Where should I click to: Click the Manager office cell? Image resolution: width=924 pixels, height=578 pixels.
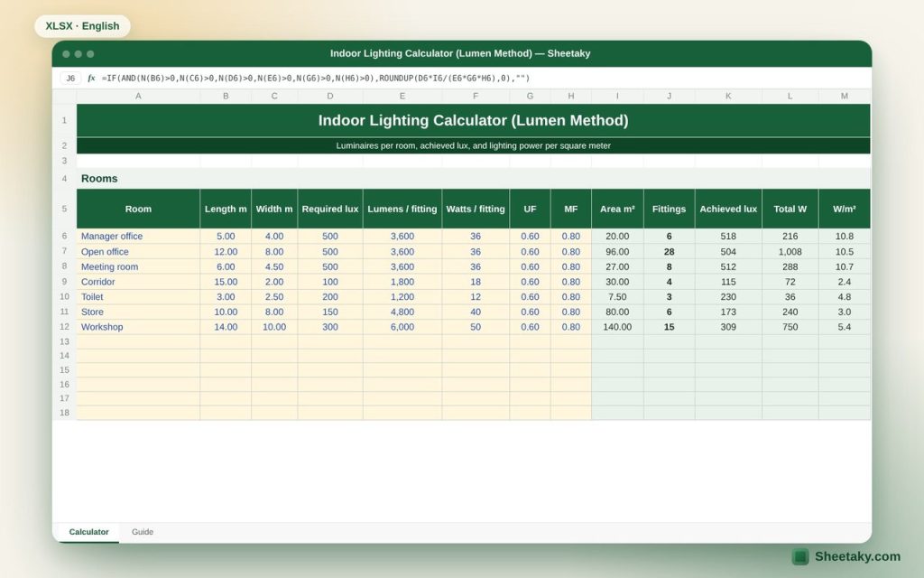click(138, 236)
